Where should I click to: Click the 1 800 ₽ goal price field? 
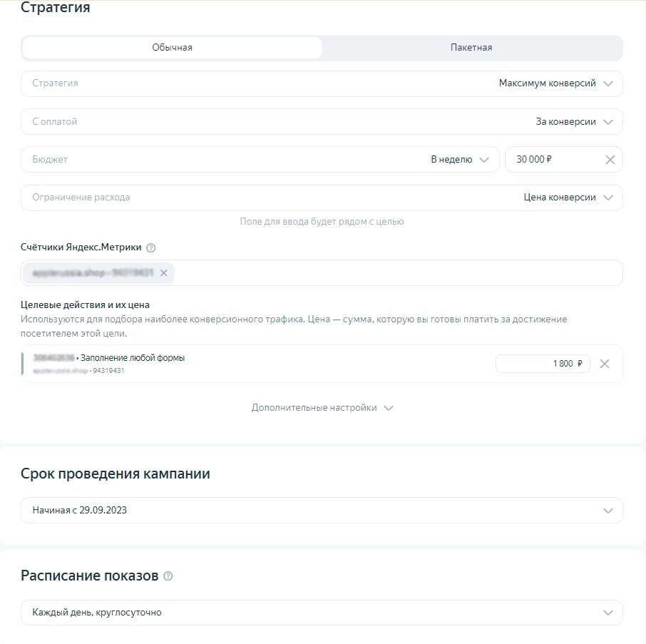(543, 364)
